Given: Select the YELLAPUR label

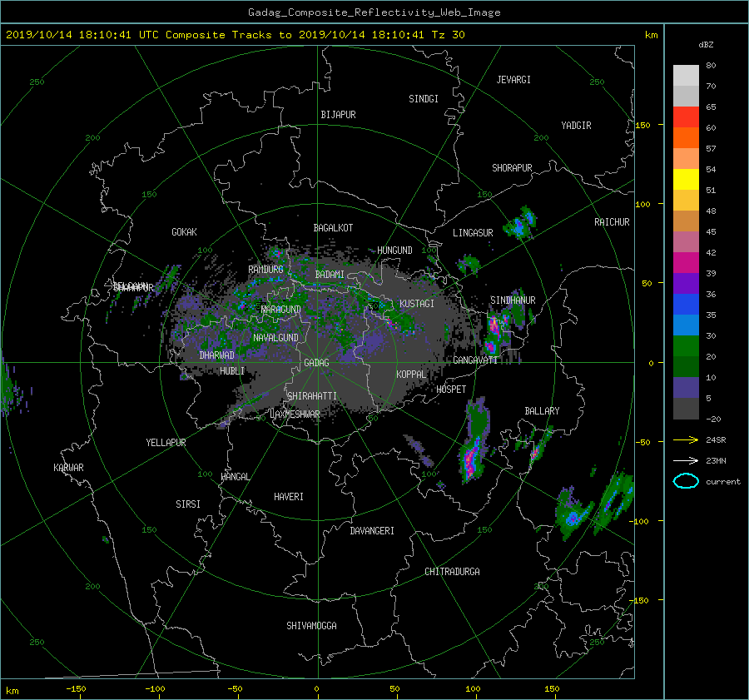Looking at the screenshot, I should (166, 443).
